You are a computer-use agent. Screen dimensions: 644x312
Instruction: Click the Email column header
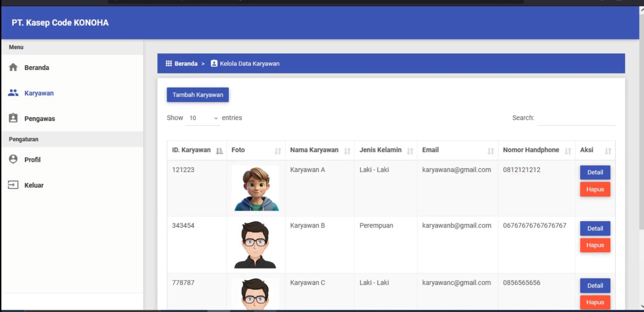tap(458, 150)
